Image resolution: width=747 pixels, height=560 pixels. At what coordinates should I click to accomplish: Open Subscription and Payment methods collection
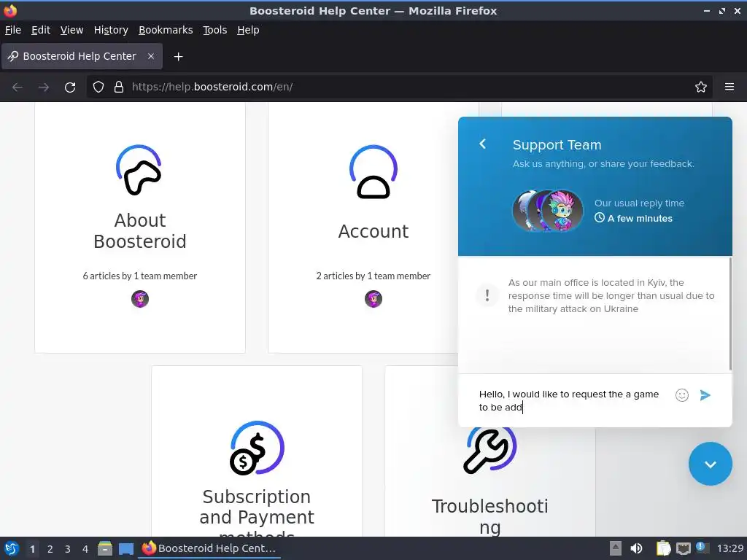tap(257, 513)
